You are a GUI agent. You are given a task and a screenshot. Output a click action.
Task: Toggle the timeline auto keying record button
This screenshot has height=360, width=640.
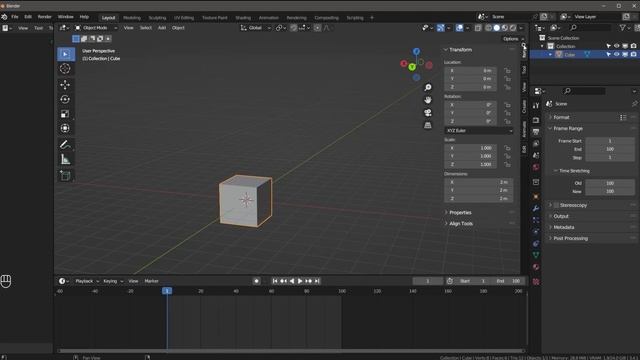(x=256, y=281)
